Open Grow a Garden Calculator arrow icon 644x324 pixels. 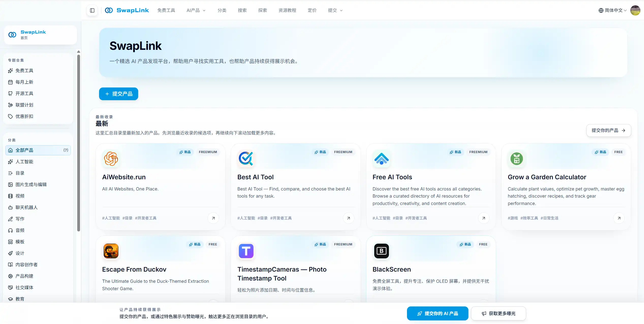[619, 218]
